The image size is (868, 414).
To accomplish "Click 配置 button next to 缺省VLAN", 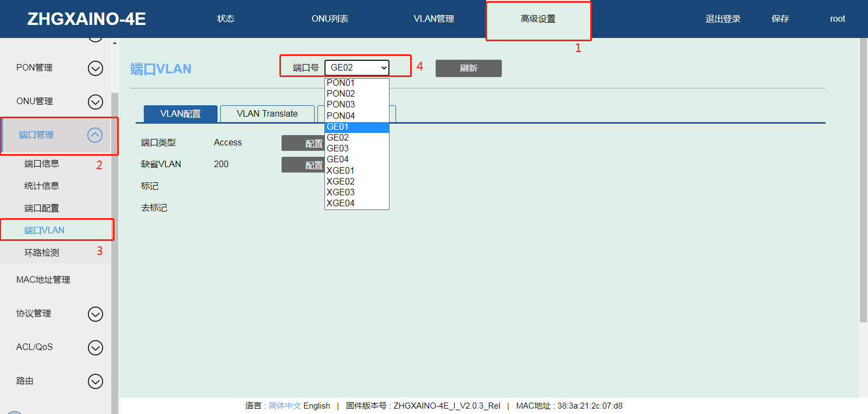I will (x=303, y=165).
